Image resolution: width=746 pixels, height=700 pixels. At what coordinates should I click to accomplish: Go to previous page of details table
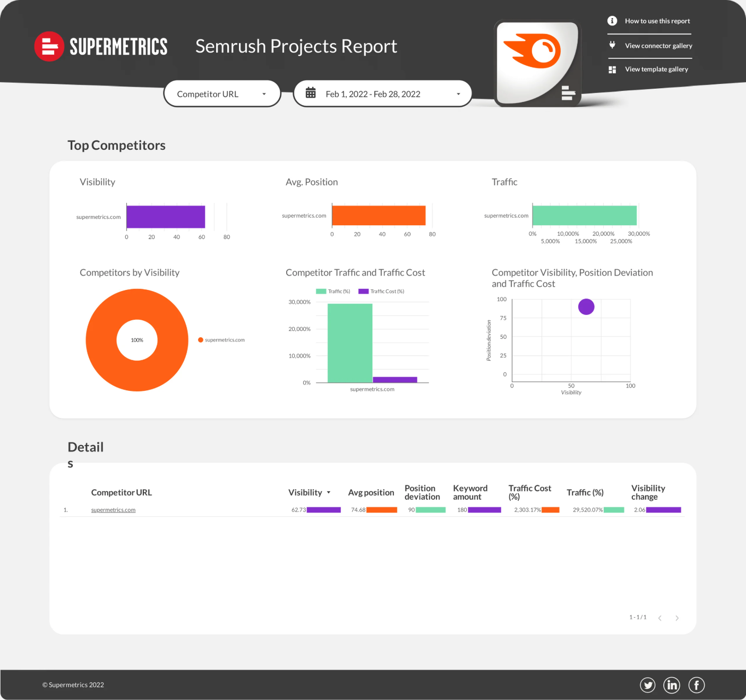[x=659, y=618]
